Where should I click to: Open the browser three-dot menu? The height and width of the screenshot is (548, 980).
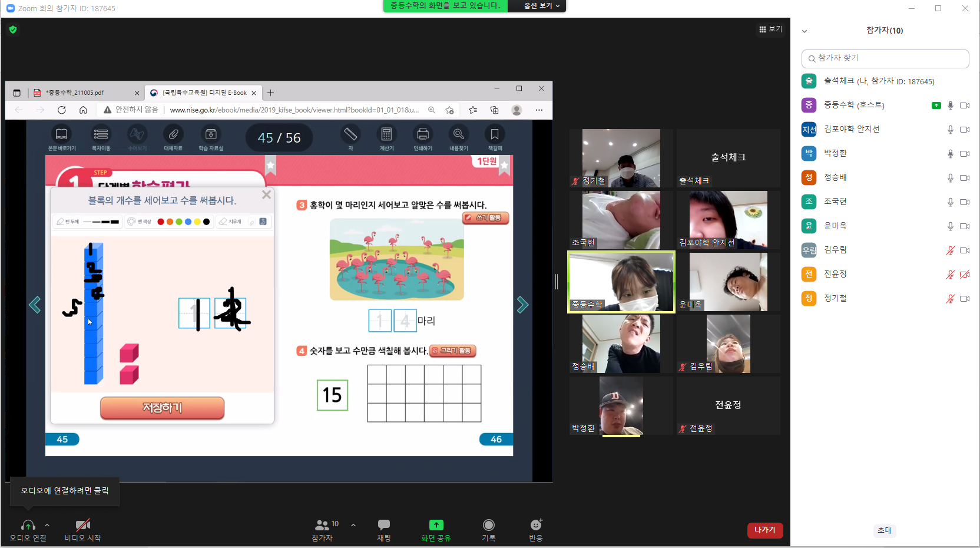[539, 110]
